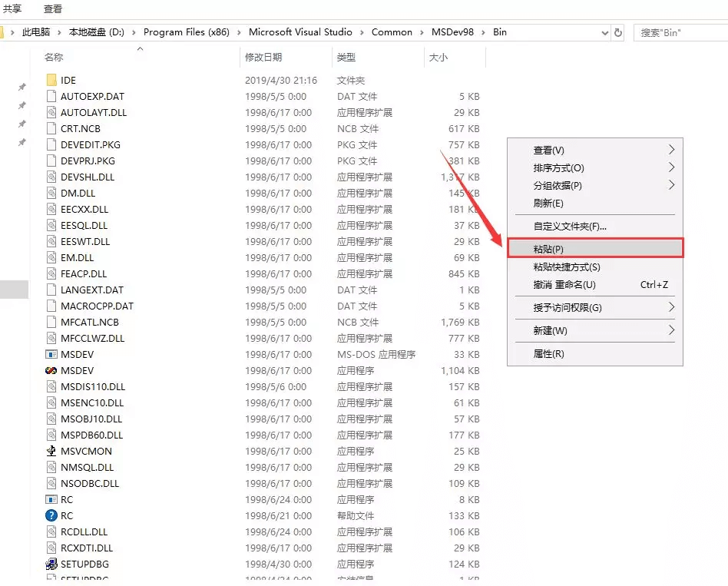Click the 搜索"Bin" search field

point(680,32)
